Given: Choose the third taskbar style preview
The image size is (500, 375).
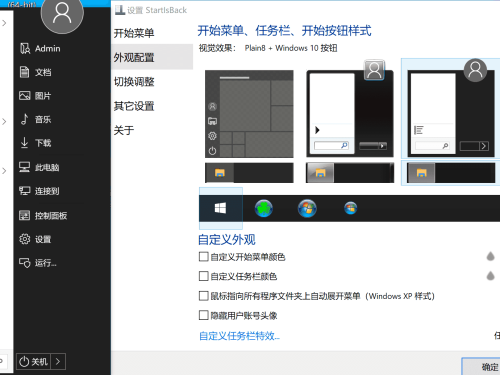Looking at the screenshot, I should 451,173.
